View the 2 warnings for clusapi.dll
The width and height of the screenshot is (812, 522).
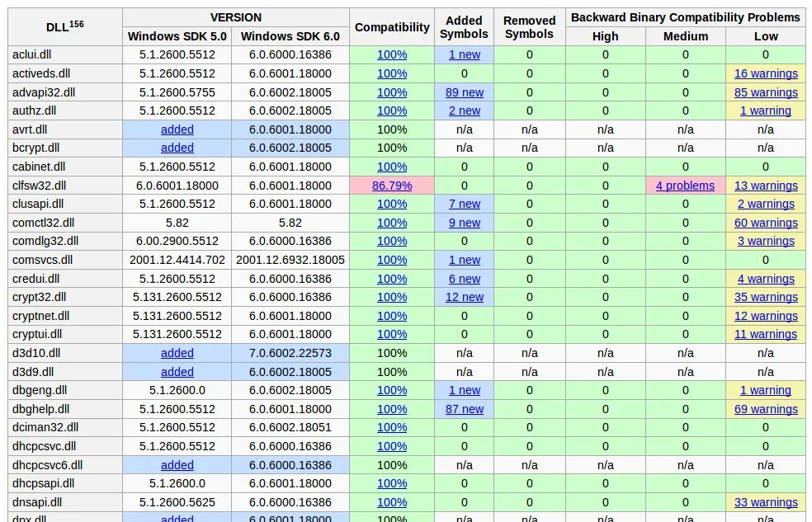point(766,204)
